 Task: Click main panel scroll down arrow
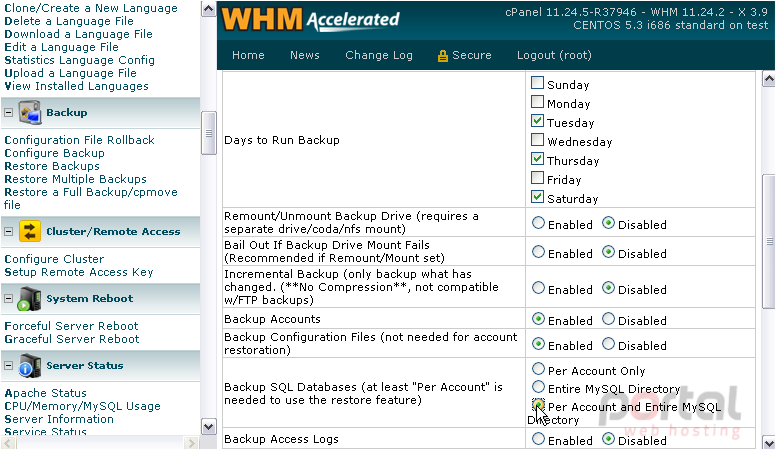pyautogui.click(x=769, y=442)
